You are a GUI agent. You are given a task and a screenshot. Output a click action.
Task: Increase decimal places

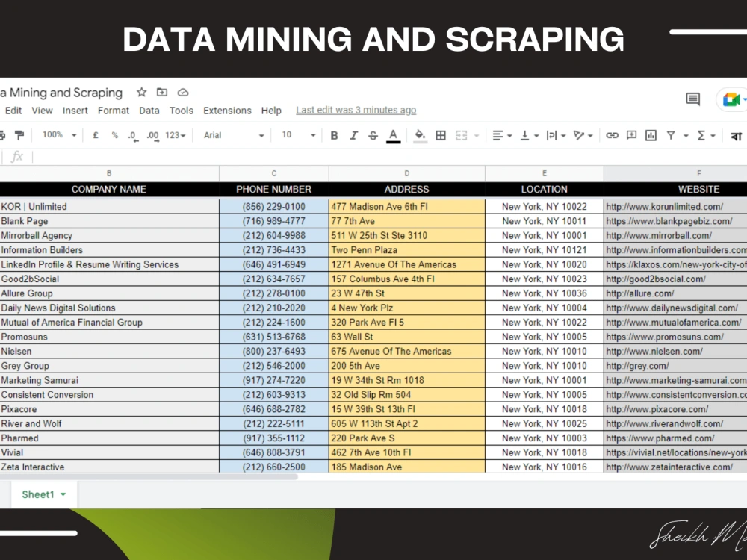point(152,136)
